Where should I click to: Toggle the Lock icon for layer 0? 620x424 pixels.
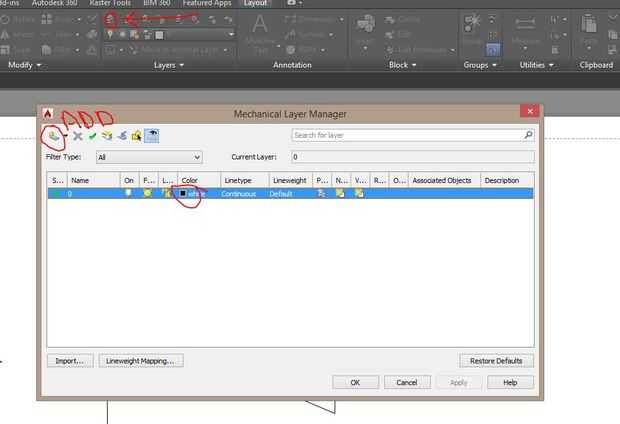[x=166, y=193]
